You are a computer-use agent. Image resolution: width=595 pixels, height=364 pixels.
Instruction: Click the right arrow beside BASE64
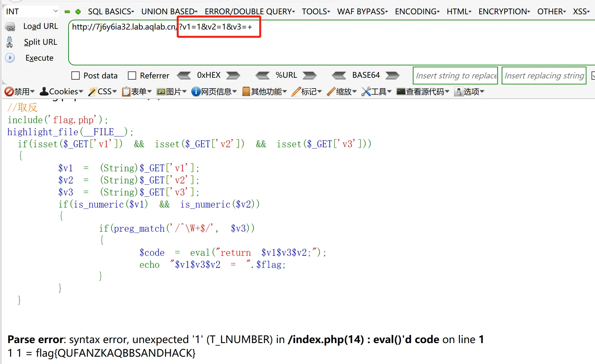point(392,76)
